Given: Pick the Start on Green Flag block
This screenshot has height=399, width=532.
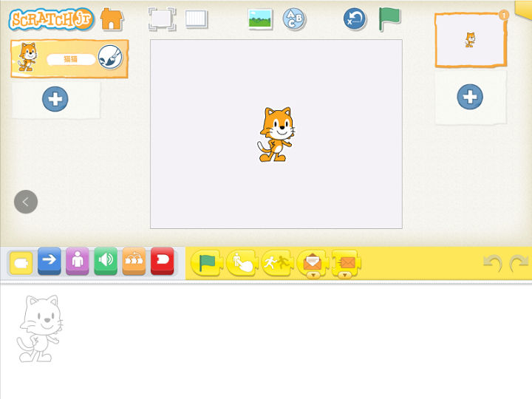Looking at the screenshot, I should pyautogui.click(x=207, y=262).
